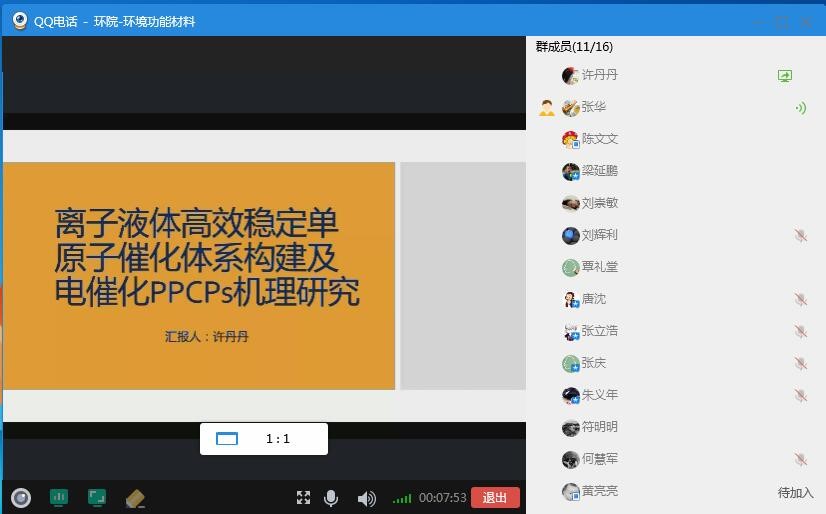The image size is (826, 514).
Task: Click the speaking indicator beside 张华
Action: [x=800, y=108]
